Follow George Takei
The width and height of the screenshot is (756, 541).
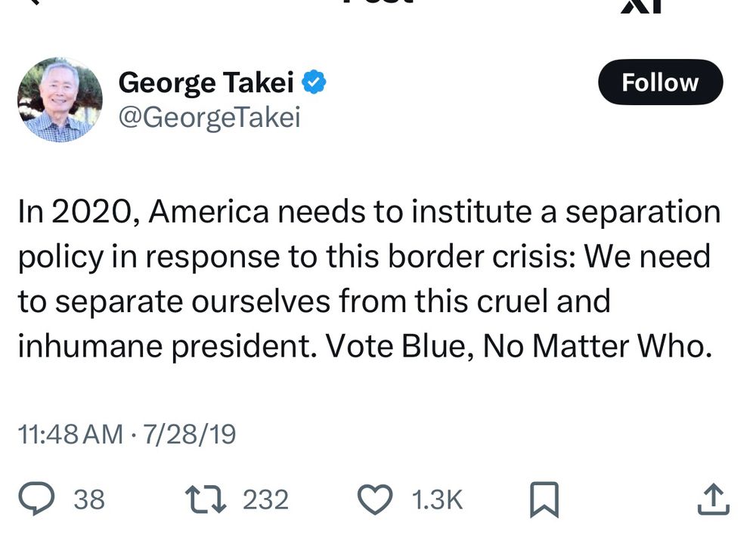(660, 82)
